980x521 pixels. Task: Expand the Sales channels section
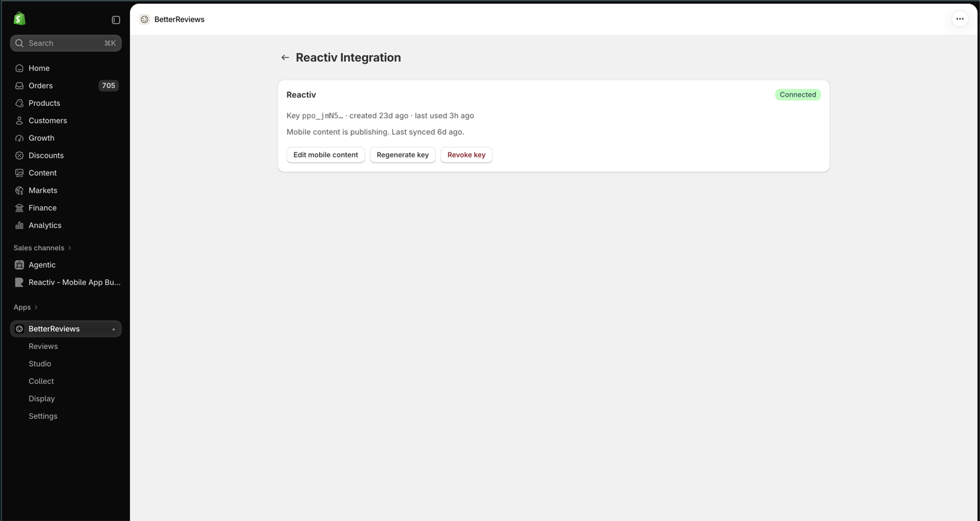(43, 248)
